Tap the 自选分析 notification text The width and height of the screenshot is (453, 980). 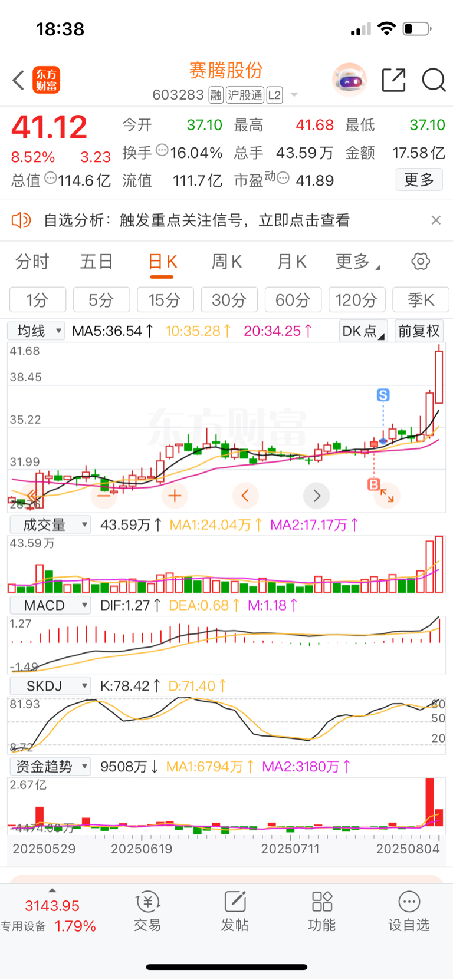click(x=197, y=220)
